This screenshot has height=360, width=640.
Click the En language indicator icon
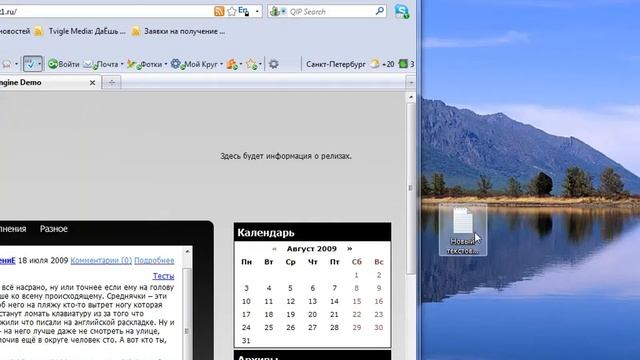(243, 11)
